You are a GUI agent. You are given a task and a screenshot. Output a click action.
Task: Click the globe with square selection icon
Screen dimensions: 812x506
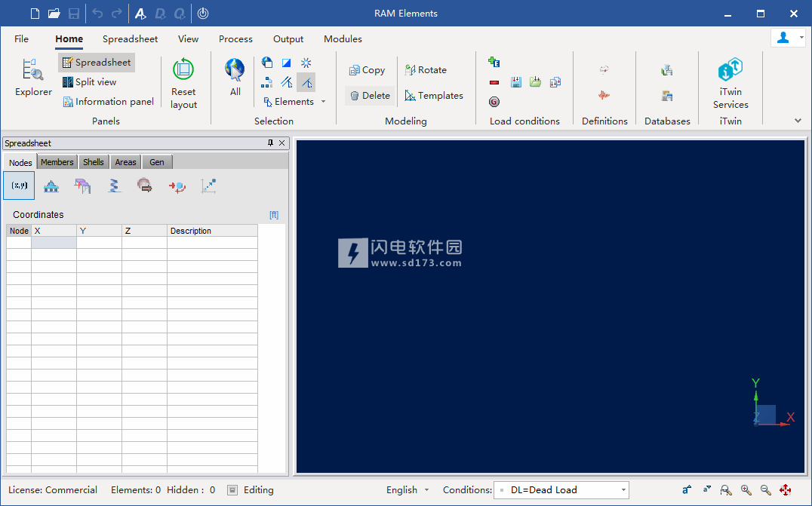pyautogui.click(x=266, y=63)
